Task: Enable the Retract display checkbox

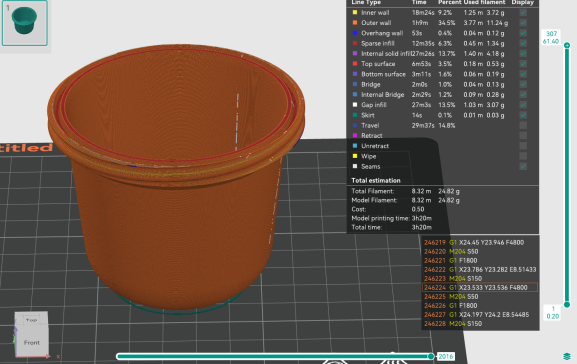Action: 523,136
